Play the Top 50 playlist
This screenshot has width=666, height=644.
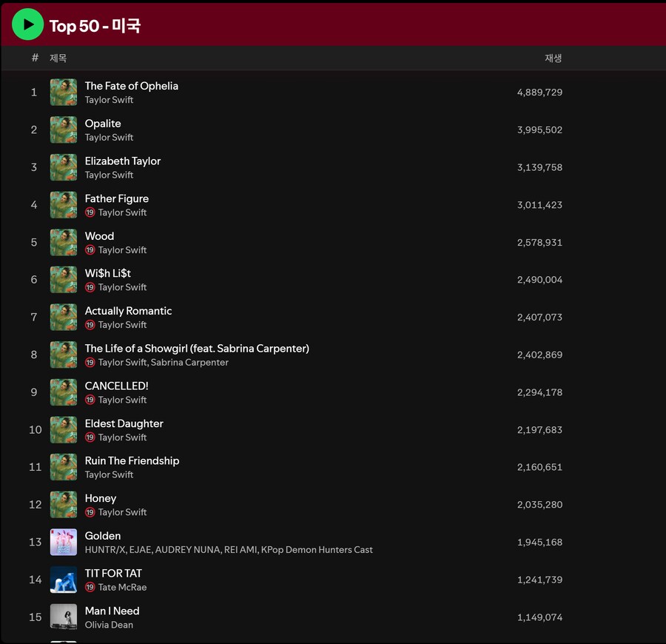coord(28,24)
